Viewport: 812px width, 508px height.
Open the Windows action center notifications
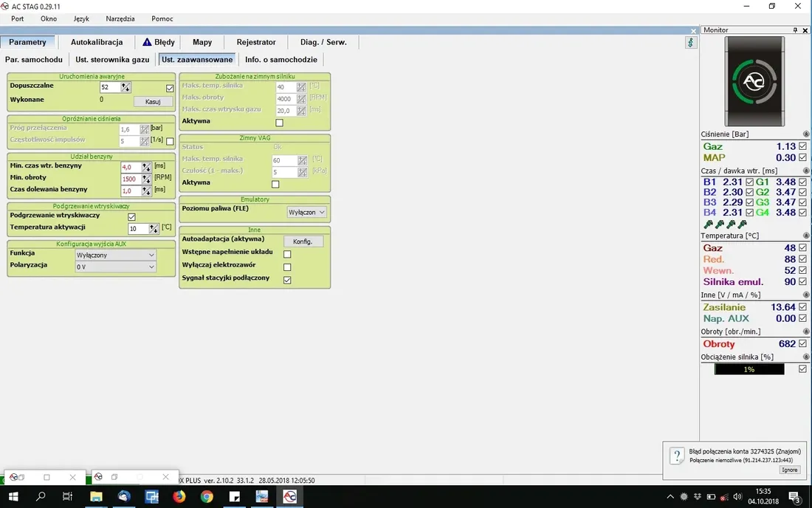(x=795, y=497)
